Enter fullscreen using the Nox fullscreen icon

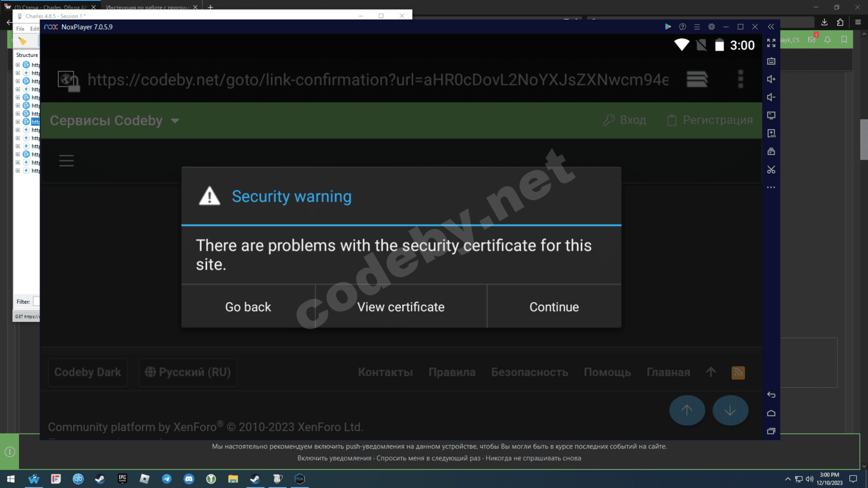(x=771, y=42)
